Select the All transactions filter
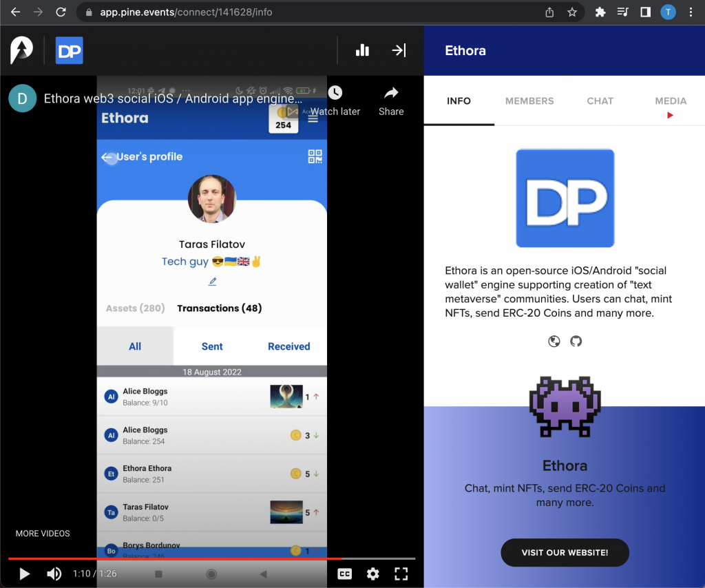 pos(135,346)
